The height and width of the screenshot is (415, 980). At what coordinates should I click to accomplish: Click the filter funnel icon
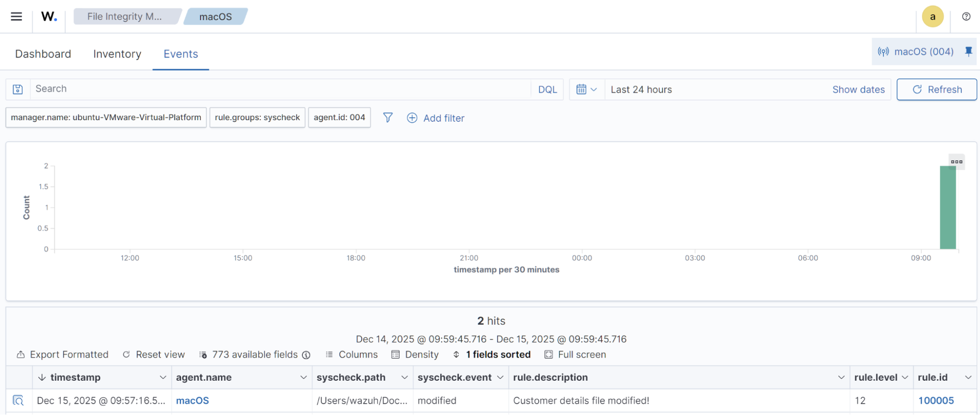click(x=388, y=118)
